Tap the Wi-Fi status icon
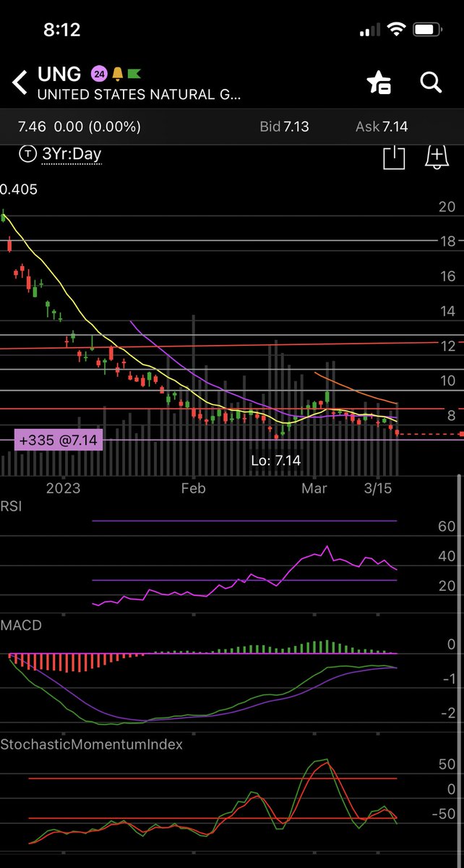The image size is (464, 868). (395, 30)
